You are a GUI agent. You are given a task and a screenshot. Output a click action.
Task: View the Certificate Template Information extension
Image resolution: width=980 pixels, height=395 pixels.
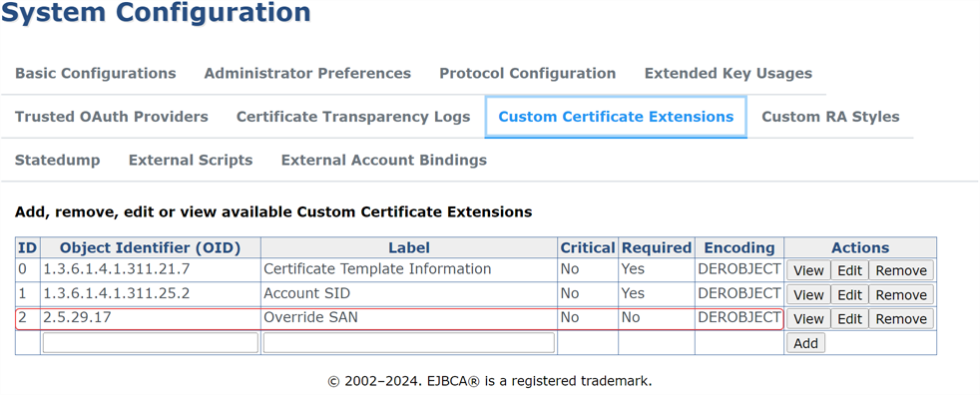click(808, 270)
